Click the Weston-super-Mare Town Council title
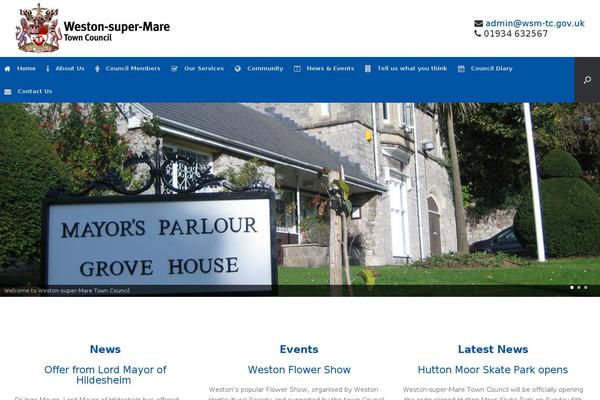 tap(117, 31)
